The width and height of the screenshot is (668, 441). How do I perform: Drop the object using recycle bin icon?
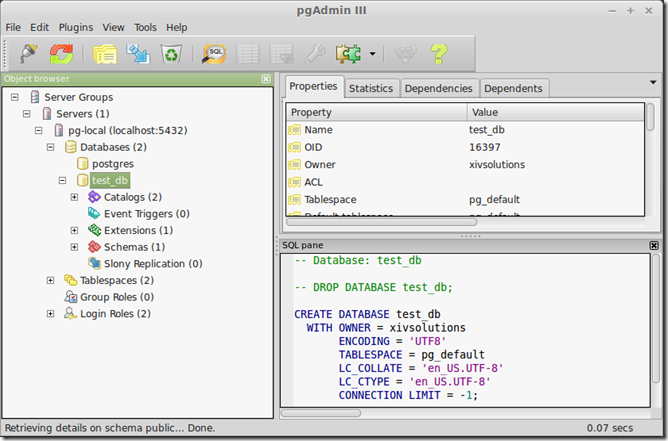(171, 54)
